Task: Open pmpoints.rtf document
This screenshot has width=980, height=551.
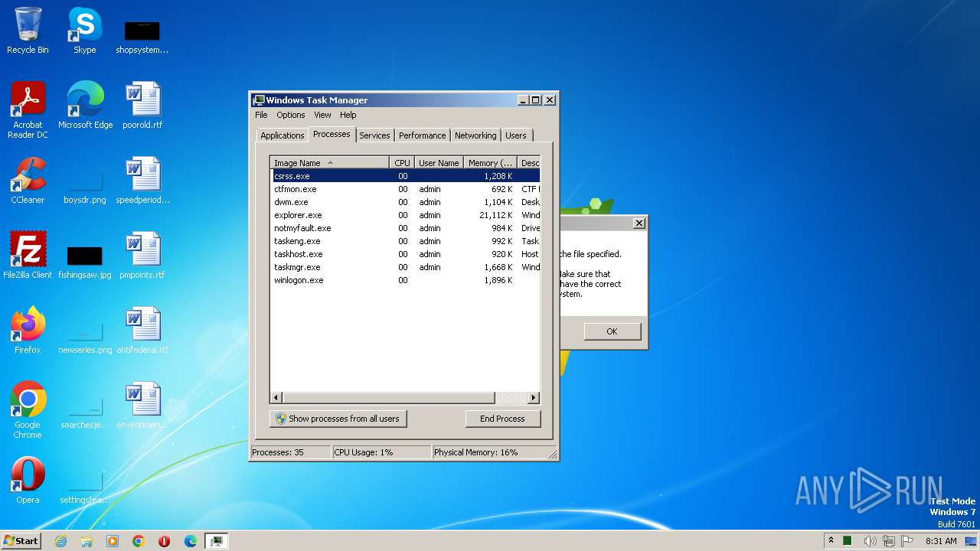Action: [x=142, y=256]
